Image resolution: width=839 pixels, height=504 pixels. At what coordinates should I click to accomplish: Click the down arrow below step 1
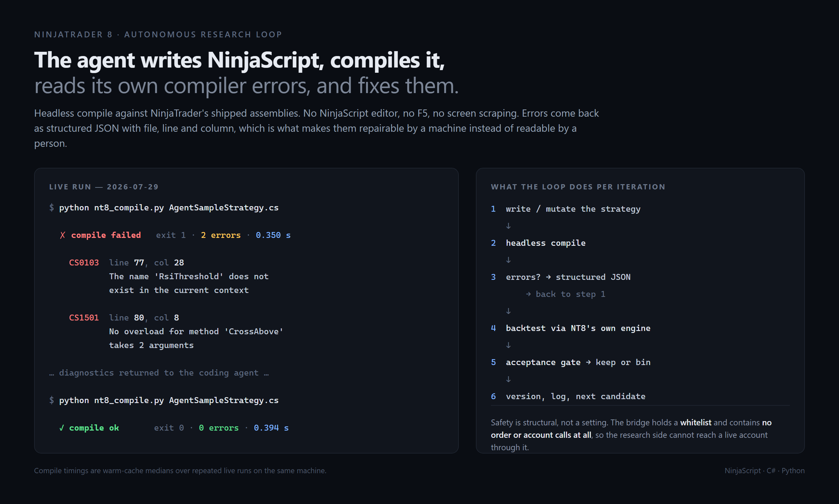tap(509, 226)
